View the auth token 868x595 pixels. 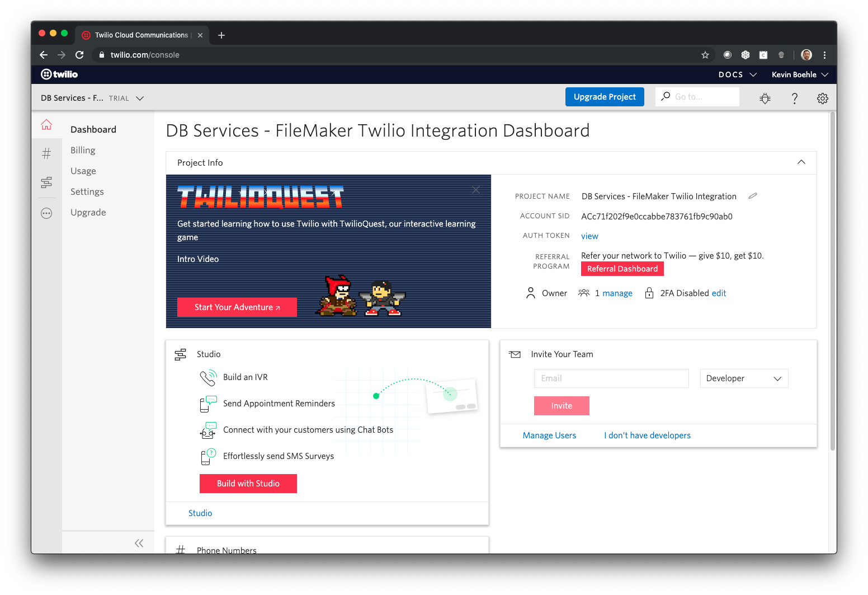589,236
